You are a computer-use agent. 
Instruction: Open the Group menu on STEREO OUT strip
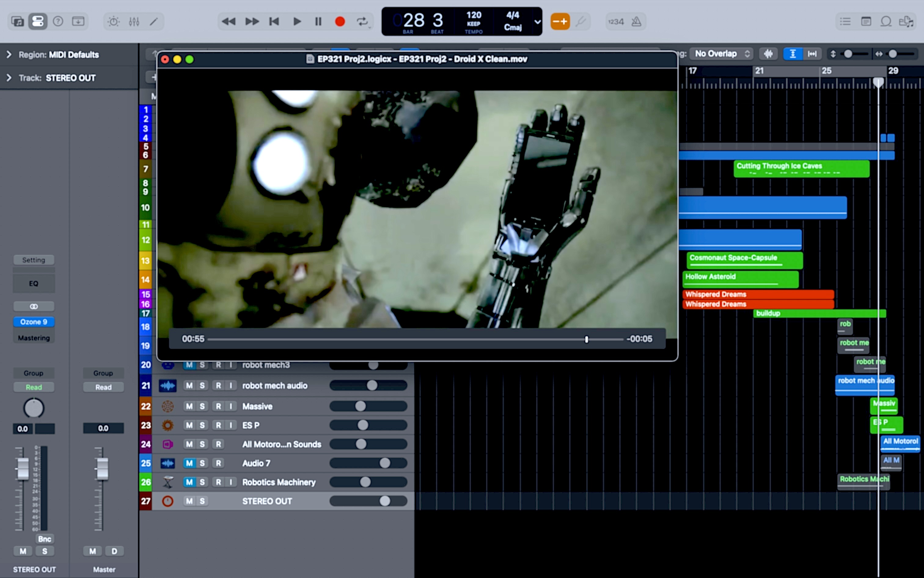click(x=34, y=373)
